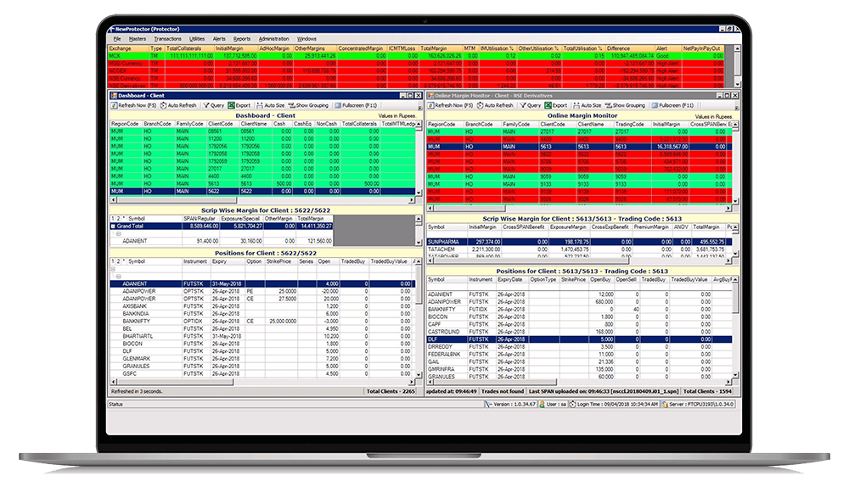
Task: Click Query filter icon in Dashboard - Client window
Action: pos(206,105)
